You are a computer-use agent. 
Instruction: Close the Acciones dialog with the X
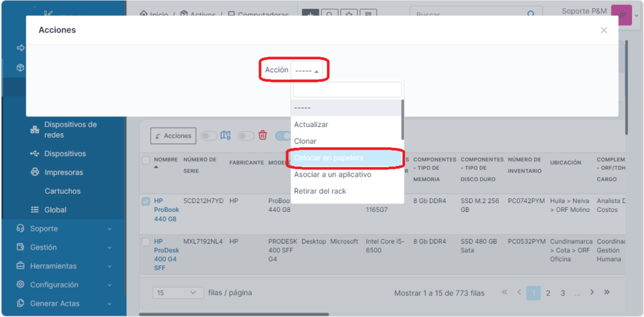point(604,30)
